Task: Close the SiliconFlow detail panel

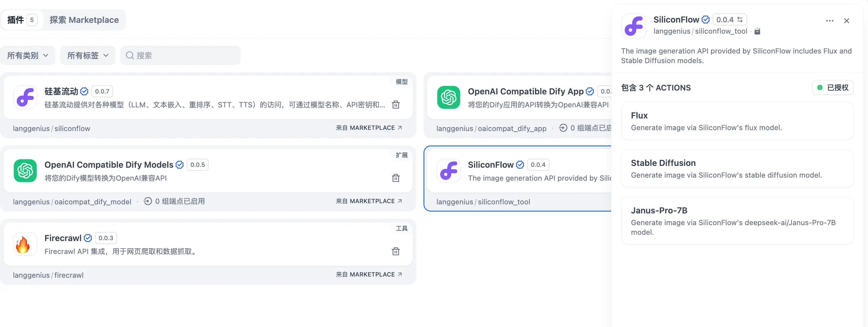Action: [x=846, y=21]
